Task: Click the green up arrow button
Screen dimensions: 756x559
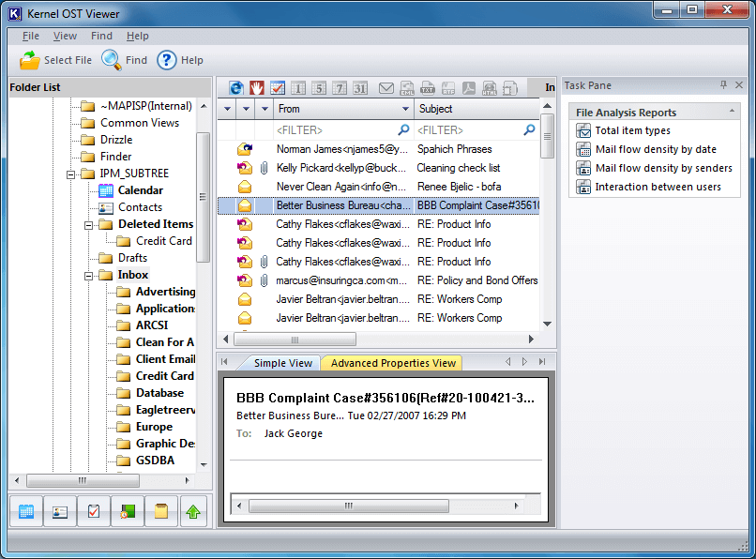Action: tap(193, 512)
